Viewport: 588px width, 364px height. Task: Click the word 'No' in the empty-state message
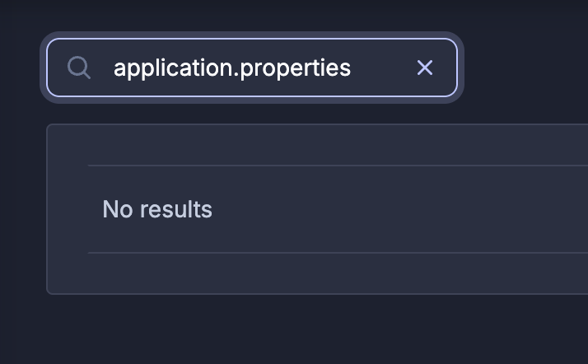pyautogui.click(x=118, y=209)
